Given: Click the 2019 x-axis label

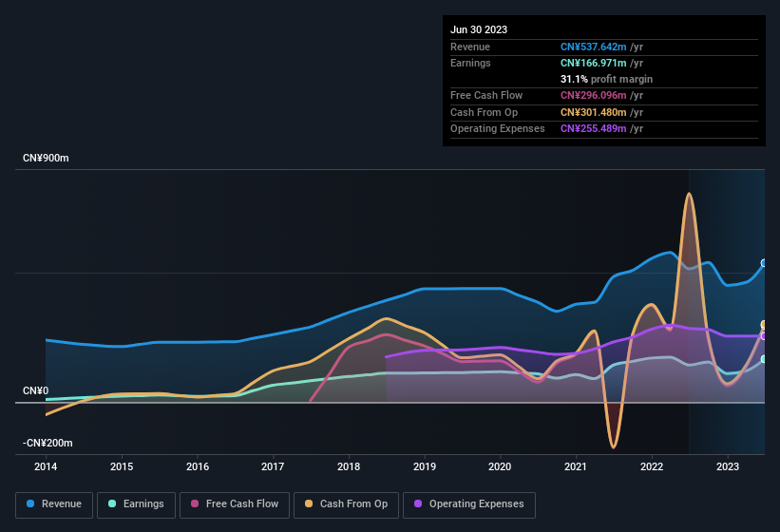Looking at the screenshot, I should (x=425, y=466).
